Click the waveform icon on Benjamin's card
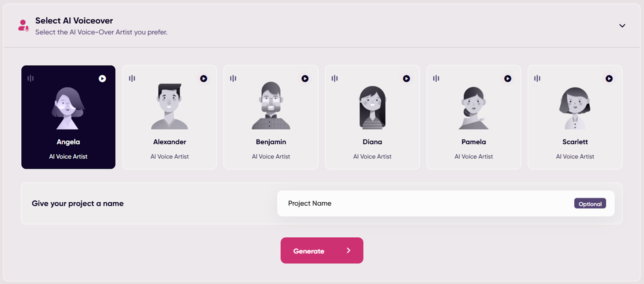The image size is (644, 284). click(x=233, y=78)
